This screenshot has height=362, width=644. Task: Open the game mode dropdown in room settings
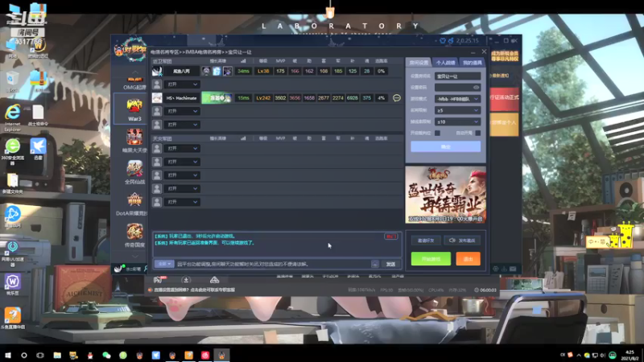[x=457, y=99]
